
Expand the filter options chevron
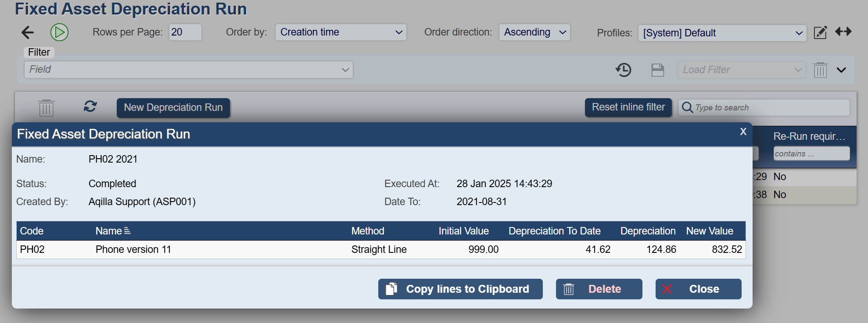pos(841,70)
